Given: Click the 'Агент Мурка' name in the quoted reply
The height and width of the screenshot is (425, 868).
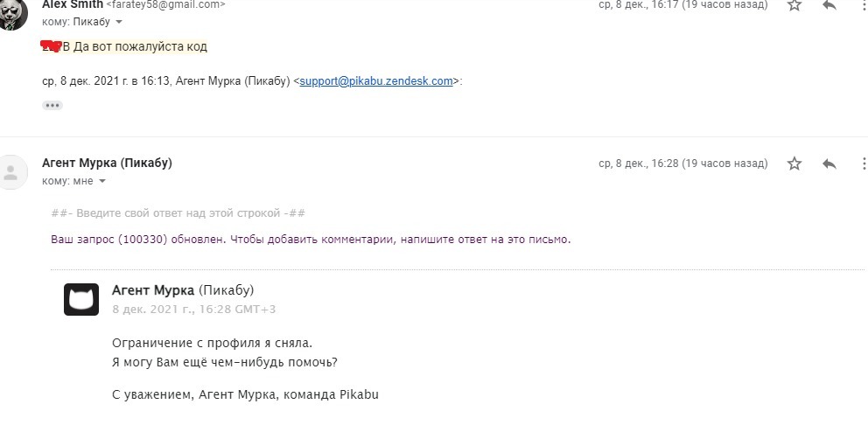Looking at the screenshot, I should tap(153, 290).
